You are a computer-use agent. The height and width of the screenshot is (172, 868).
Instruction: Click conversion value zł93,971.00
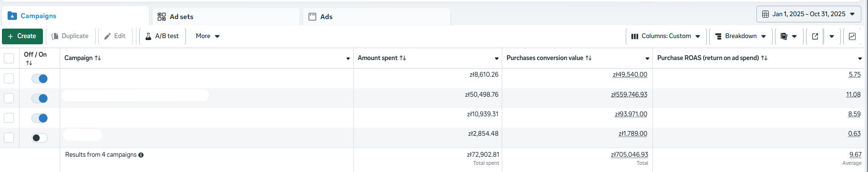pos(631,114)
